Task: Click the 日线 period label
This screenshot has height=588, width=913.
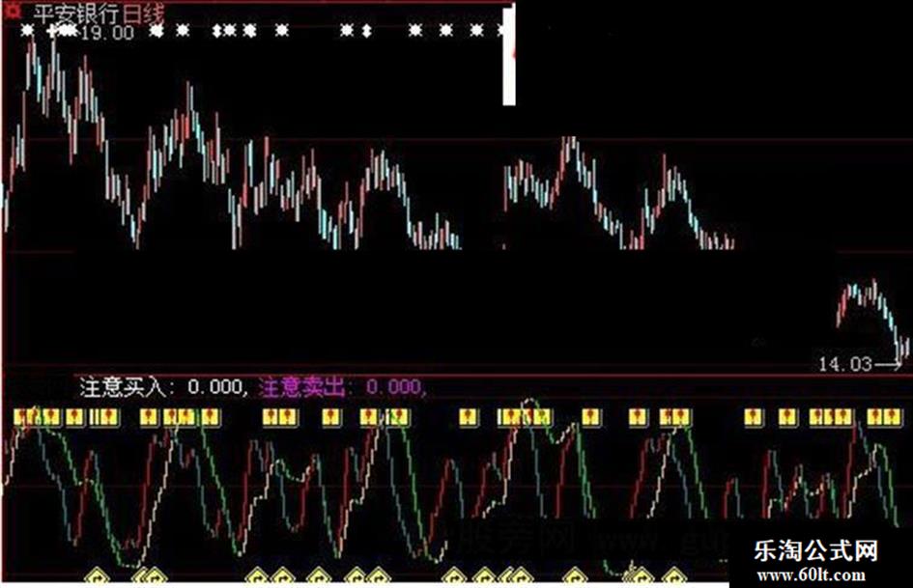Action: (144, 14)
